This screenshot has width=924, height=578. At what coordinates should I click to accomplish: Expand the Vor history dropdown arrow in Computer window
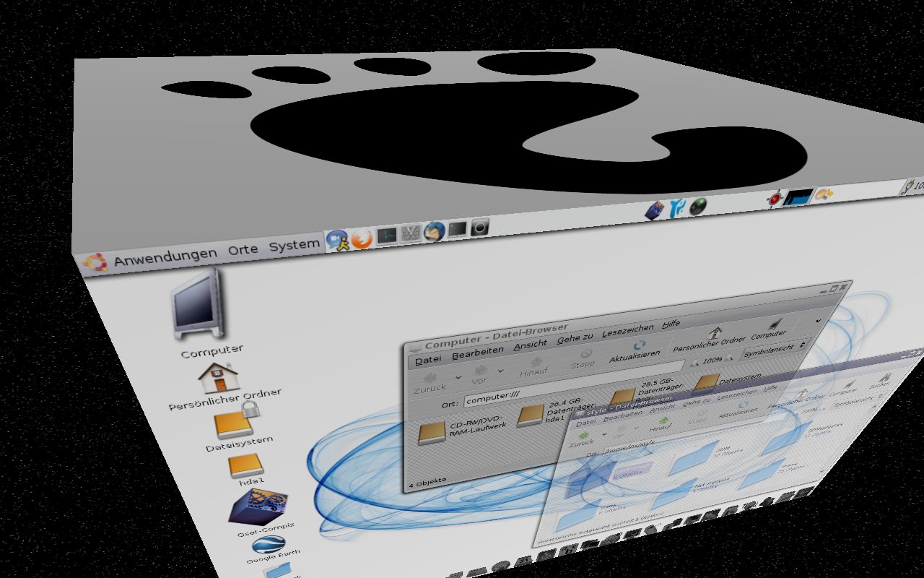coord(501,372)
